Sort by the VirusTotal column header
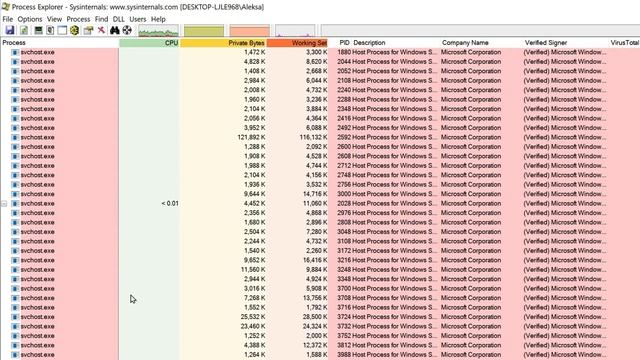Screen dimensions: 640x360 click(x=624, y=42)
